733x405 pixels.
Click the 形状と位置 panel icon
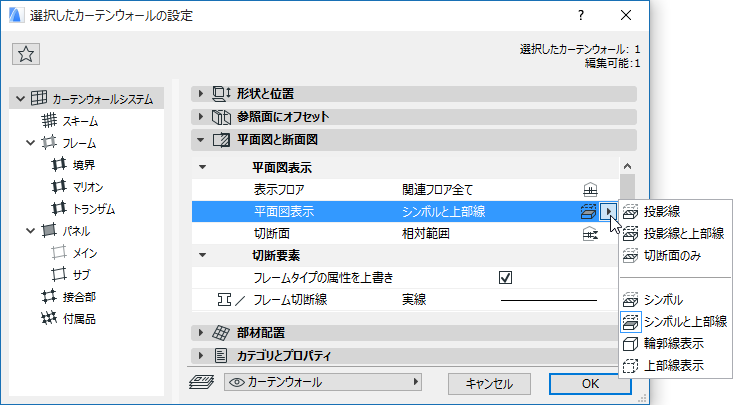click(221, 94)
